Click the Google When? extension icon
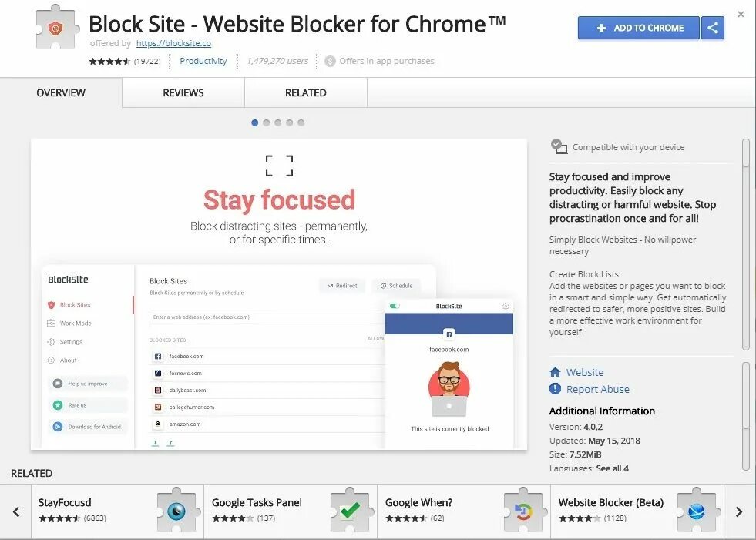 523,509
